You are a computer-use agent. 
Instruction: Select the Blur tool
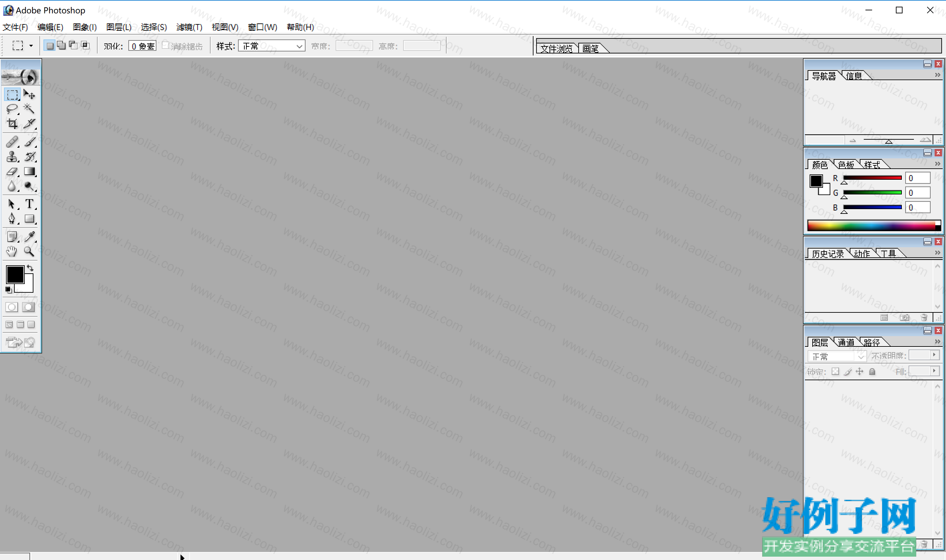pos(12,186)
